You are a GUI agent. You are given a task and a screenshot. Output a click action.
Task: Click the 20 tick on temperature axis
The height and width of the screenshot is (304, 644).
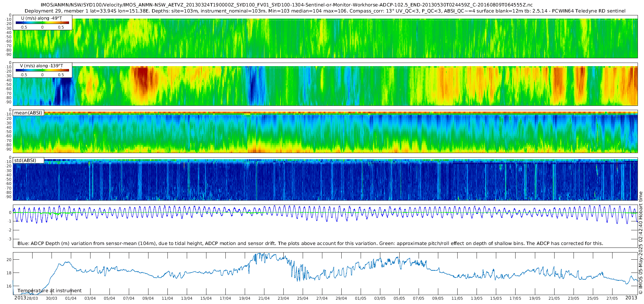(x=9, y=260)
